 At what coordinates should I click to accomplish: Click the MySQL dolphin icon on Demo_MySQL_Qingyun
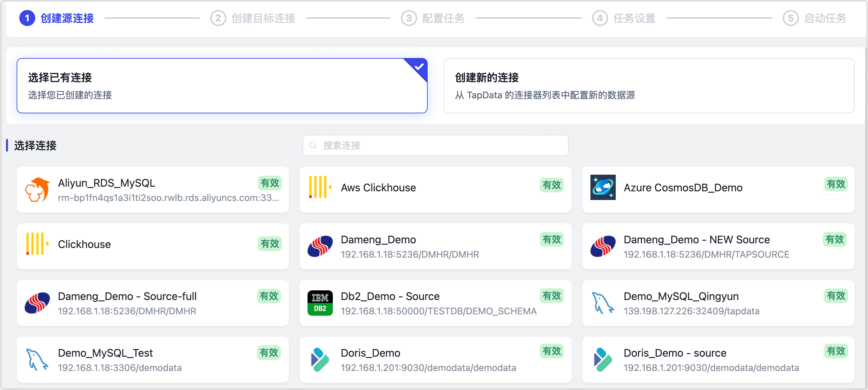coord(603,303)
